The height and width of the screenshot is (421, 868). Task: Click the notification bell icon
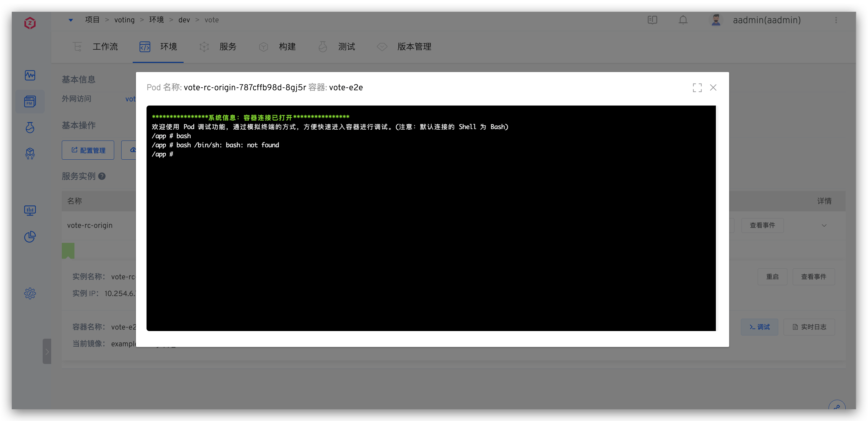[x=683, y=20]
